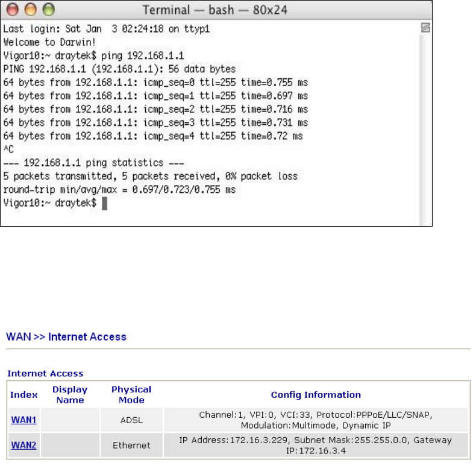Click the Display Name column header
This screenshot has width=476, height=469.
[x=70, y=395]
